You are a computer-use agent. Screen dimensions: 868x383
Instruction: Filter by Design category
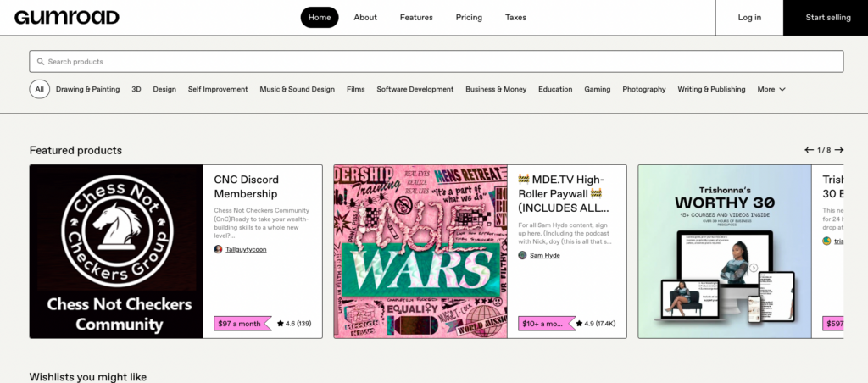[x=164, y=89]
